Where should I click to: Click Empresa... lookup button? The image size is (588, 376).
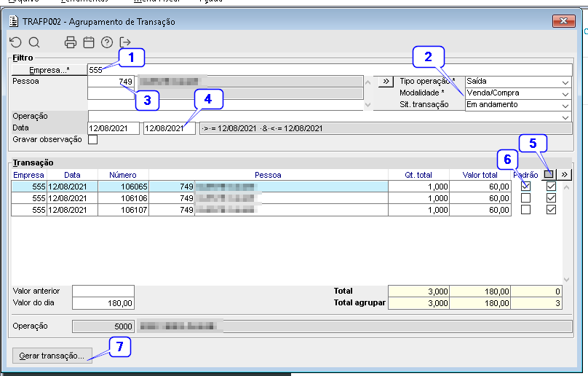coord(49,70)
